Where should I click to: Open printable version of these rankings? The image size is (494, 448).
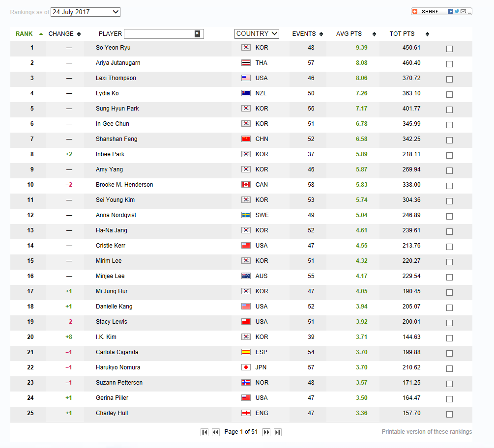click(427, 432)
